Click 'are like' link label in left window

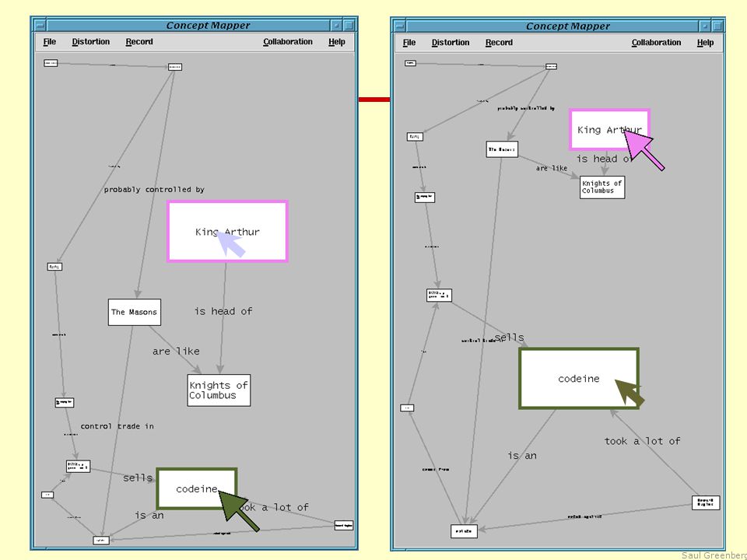pyautogui.click(x=176, y=352)
